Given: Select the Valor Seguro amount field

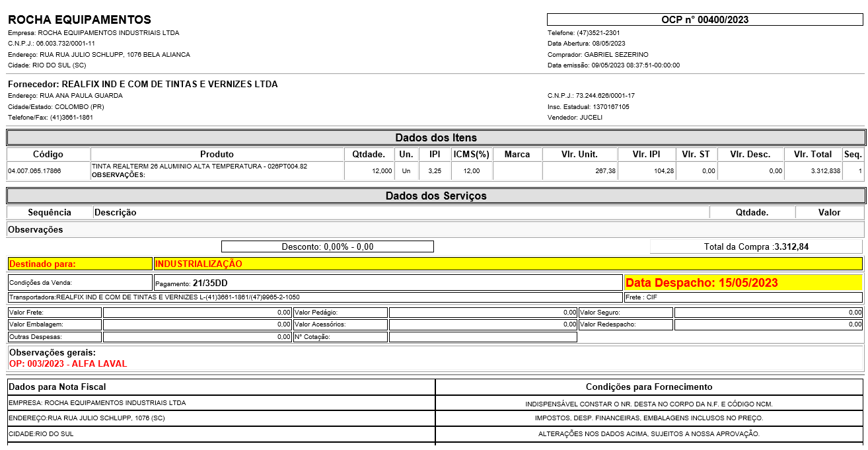Looking at the screenshot, I should (768, 312).
